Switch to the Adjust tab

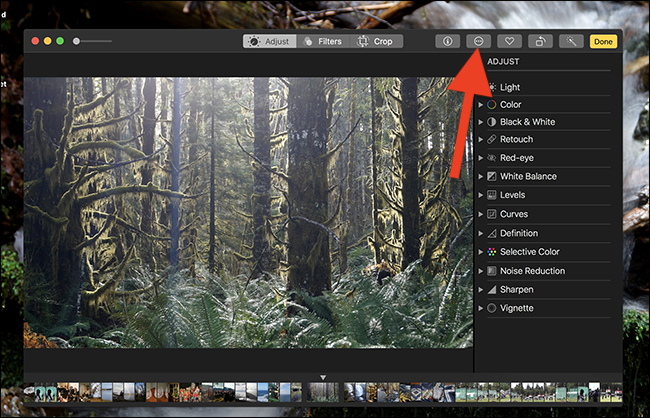pos(269,41)
